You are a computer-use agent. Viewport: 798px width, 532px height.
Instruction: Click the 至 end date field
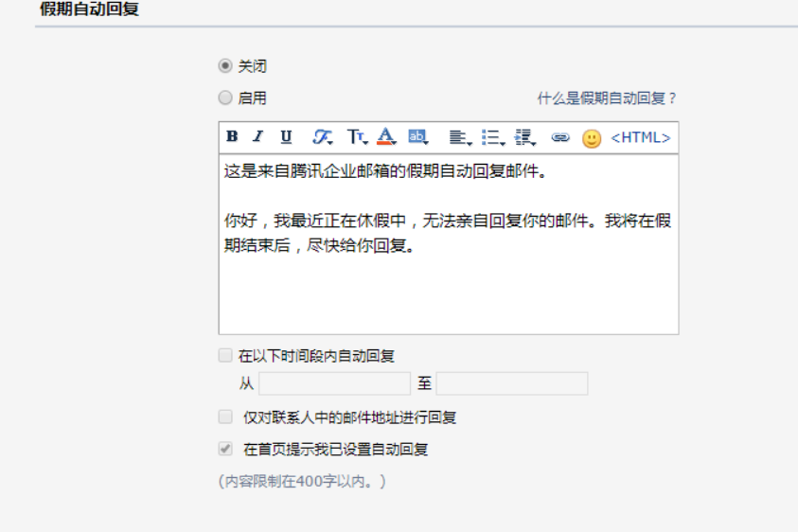pos(512,383)
